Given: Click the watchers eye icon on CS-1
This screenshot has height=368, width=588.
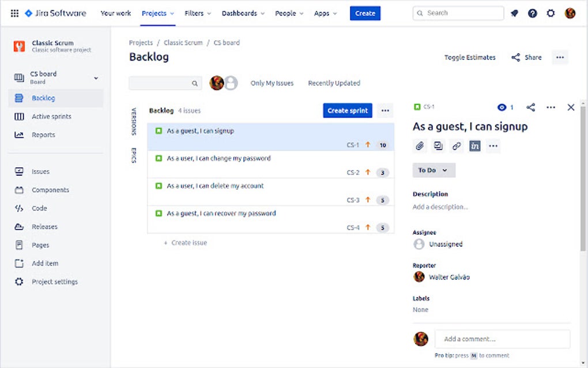Looking at the screenshot, I should (x=501, y=107).
